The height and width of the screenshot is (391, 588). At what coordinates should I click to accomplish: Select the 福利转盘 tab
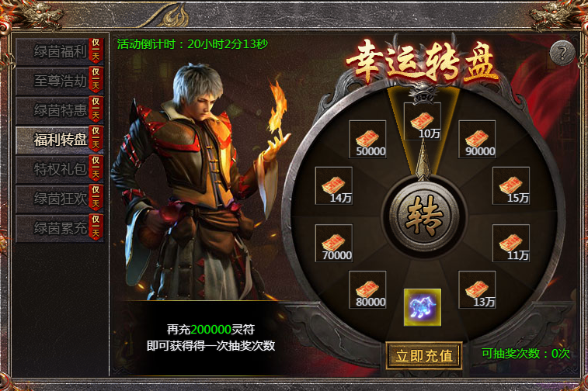click(59, 140)
